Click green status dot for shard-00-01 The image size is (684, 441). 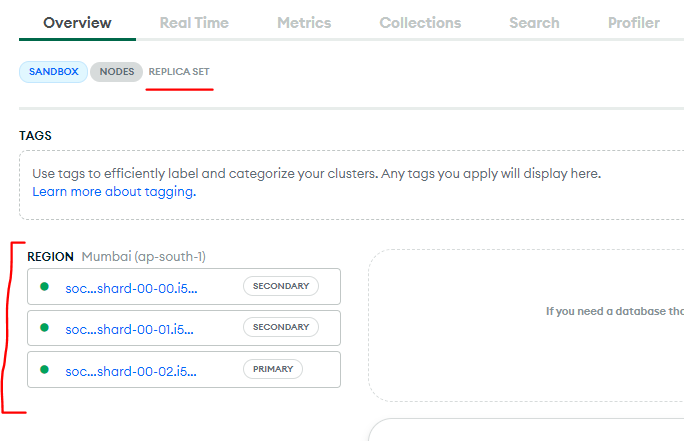(x=44, y=328)
